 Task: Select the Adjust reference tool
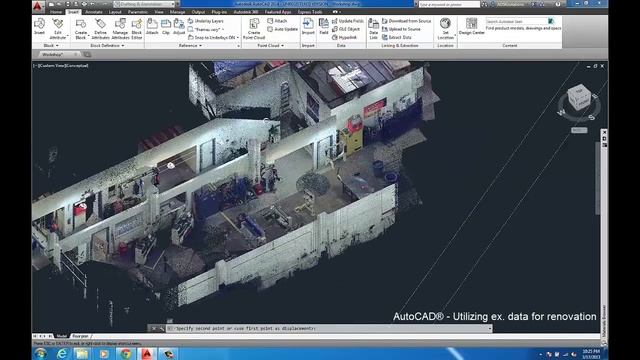click(x=179, y=27)
